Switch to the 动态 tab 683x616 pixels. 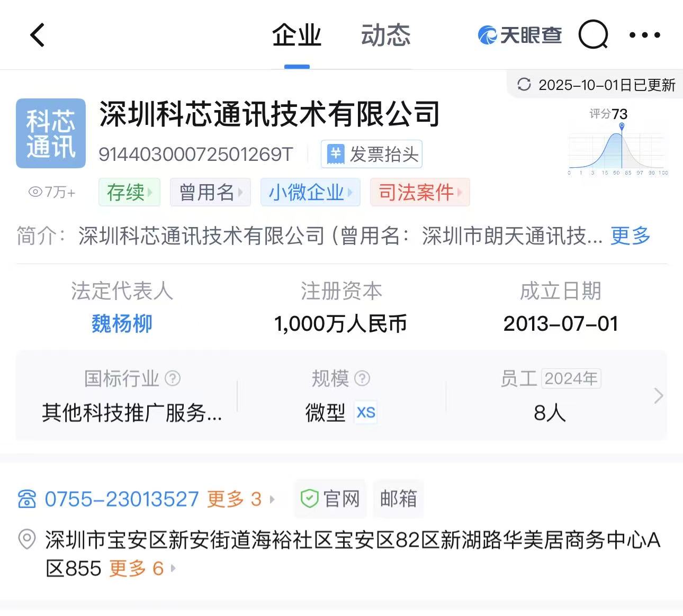(x=385, y=35)
